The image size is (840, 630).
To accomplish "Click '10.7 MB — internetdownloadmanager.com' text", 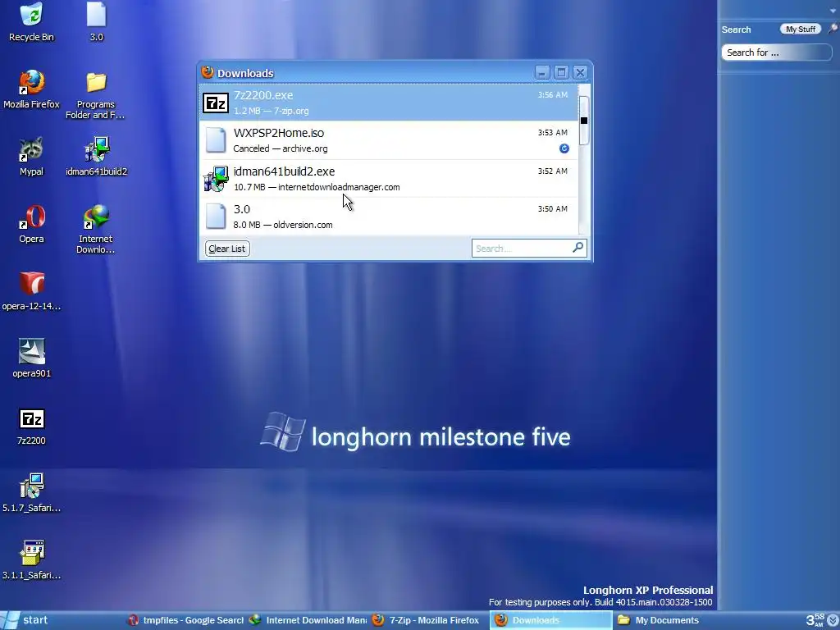I will [317, 187].
